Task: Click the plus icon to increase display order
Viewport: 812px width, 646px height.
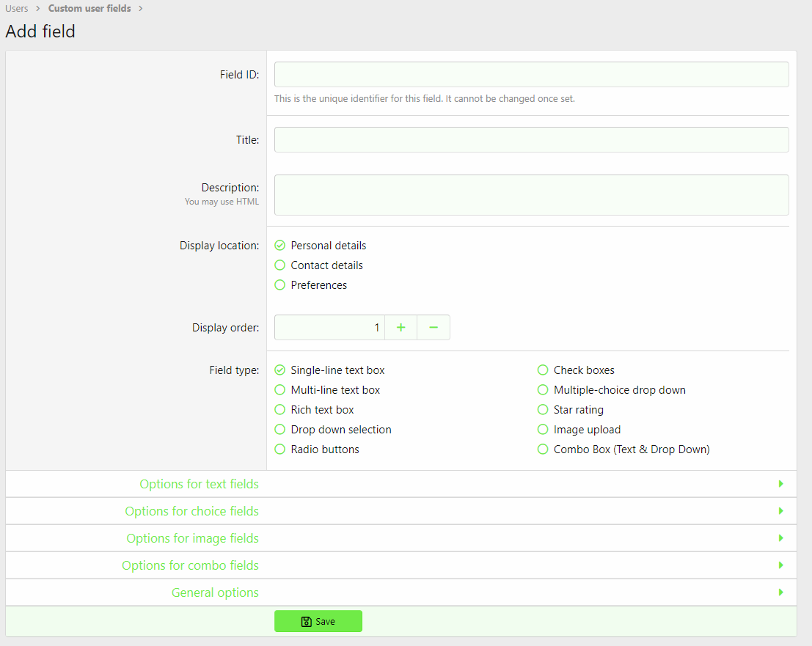Action: pos(400,328)
